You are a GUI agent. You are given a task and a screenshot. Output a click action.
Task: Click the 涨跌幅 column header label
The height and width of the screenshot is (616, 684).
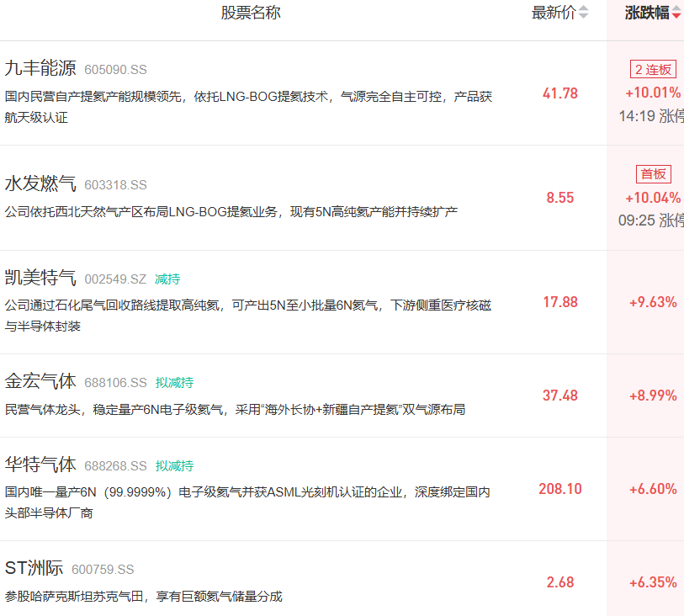(x=647, y=13)
